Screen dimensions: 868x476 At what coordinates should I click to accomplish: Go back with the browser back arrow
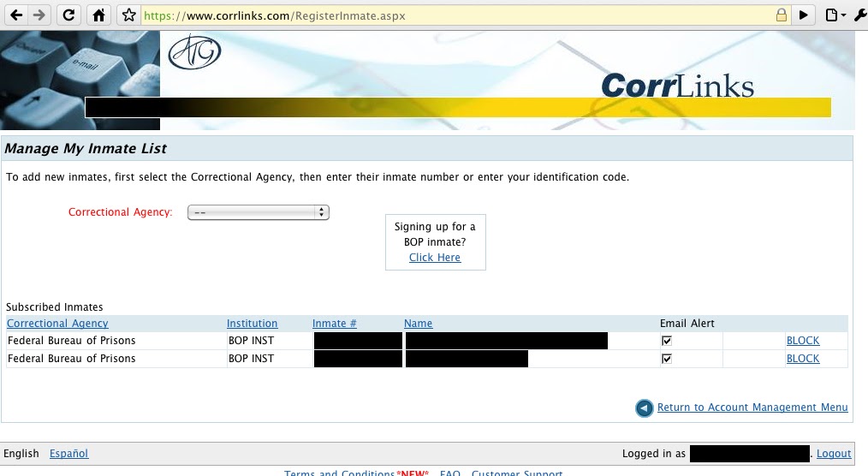point(16,15)
